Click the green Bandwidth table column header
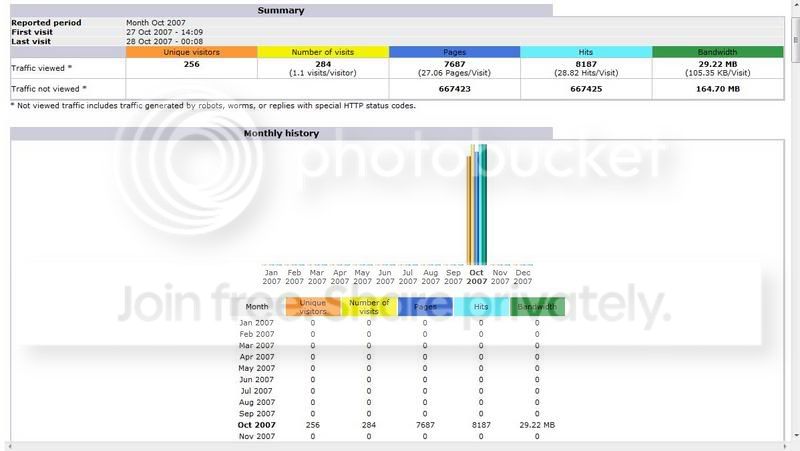800x451 pixels. click(537, 307)
